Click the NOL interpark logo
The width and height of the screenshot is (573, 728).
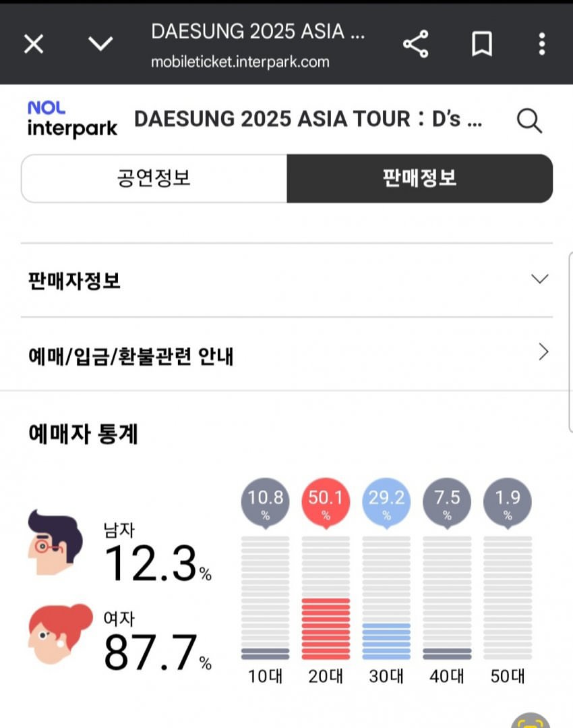72,119
